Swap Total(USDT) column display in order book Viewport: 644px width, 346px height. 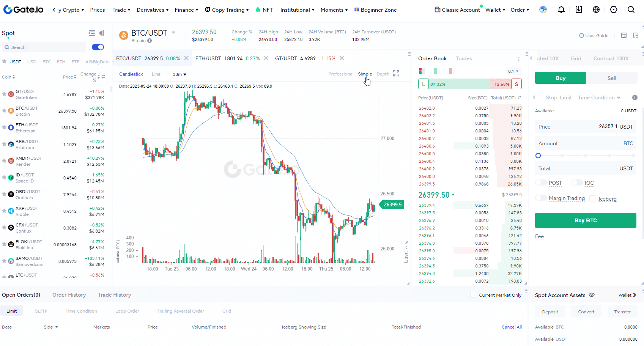point(520,98)
